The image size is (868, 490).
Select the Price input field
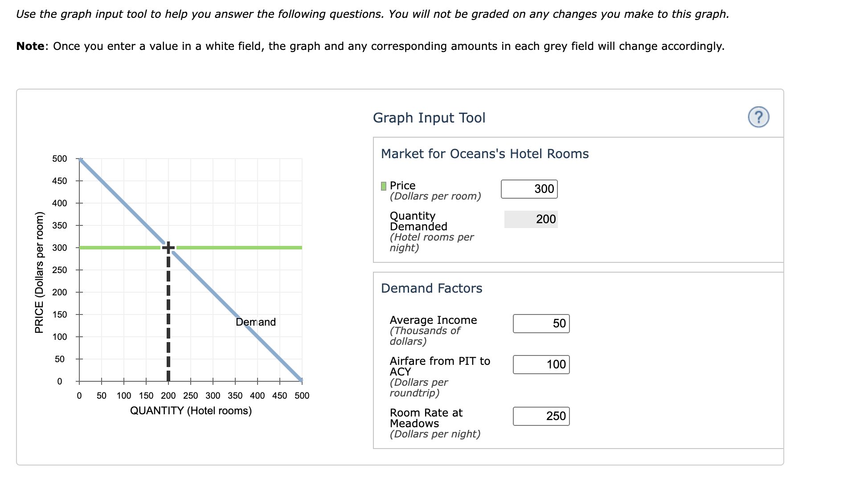click(x=529, y=189)
